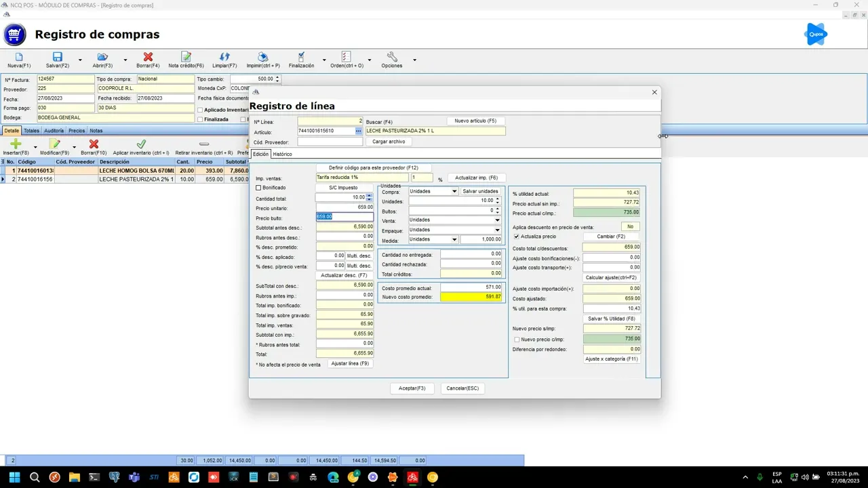Open the Finalización dropdown arrow
This screenshot has height=488, width=868.
pos(324,60)
